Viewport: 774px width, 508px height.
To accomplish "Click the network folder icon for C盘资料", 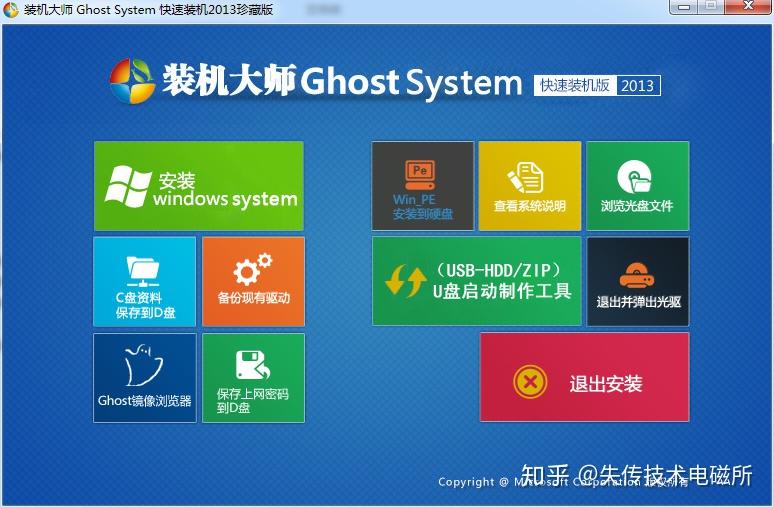I will click(143, 271).
